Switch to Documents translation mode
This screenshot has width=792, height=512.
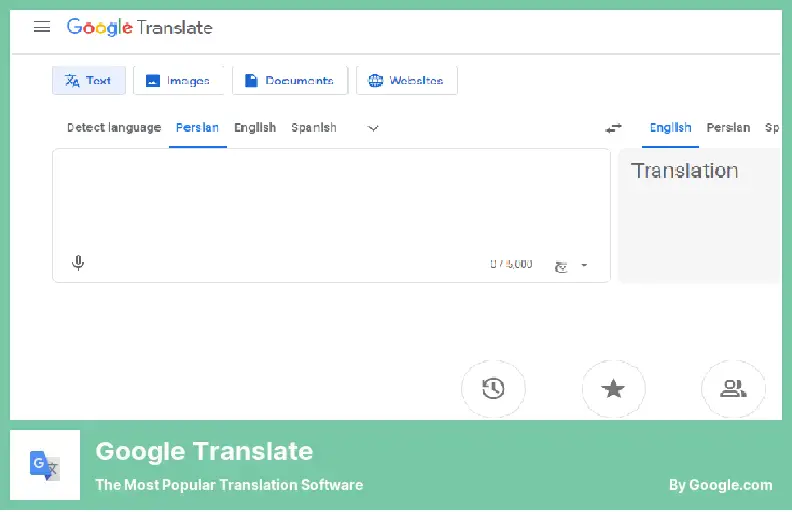point(290,80)
